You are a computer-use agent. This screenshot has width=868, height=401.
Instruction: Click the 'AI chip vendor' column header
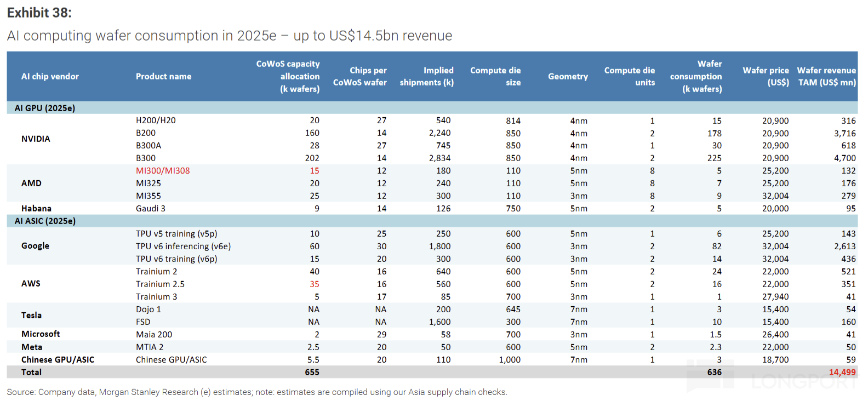click(x=50, y=77)
